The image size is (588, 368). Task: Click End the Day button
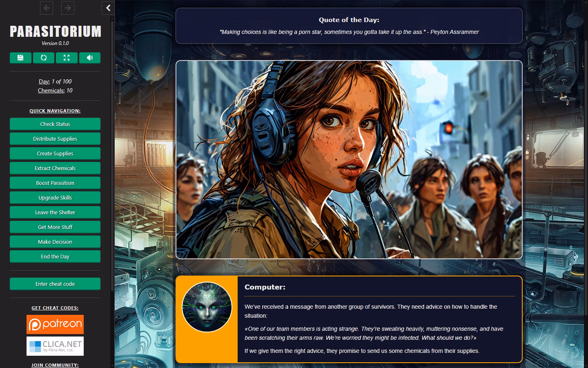55,256
